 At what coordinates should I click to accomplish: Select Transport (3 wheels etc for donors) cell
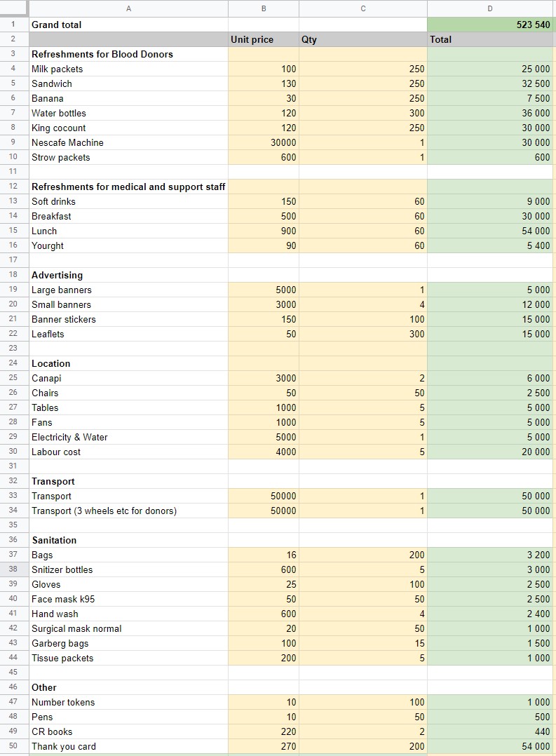pos(128,511)
